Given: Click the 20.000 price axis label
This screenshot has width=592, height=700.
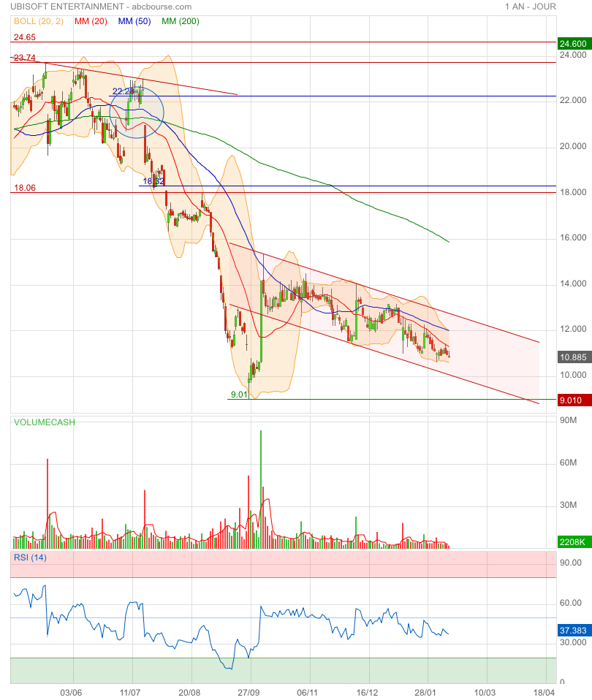Looking at the screenshot, I should [573, 146].
